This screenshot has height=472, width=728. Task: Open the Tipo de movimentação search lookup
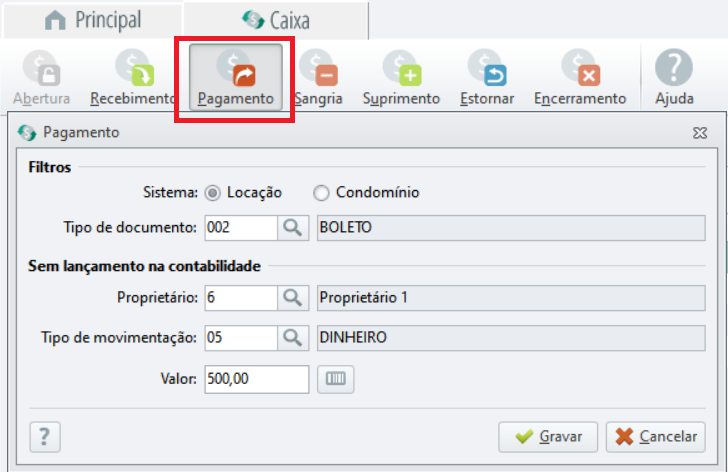pos(293,338)
